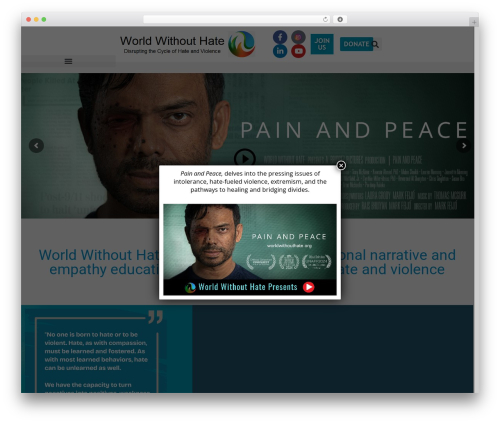This screenshot has width=500, height=423.
Task: Click the DONATE button
Action: [x=356, y=44]
